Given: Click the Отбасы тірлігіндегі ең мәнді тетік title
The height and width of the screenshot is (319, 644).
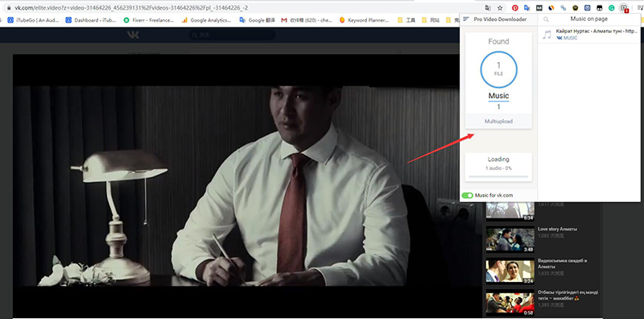Looking at the screenshot, I should pyautogui.click(x=568, y=295).
